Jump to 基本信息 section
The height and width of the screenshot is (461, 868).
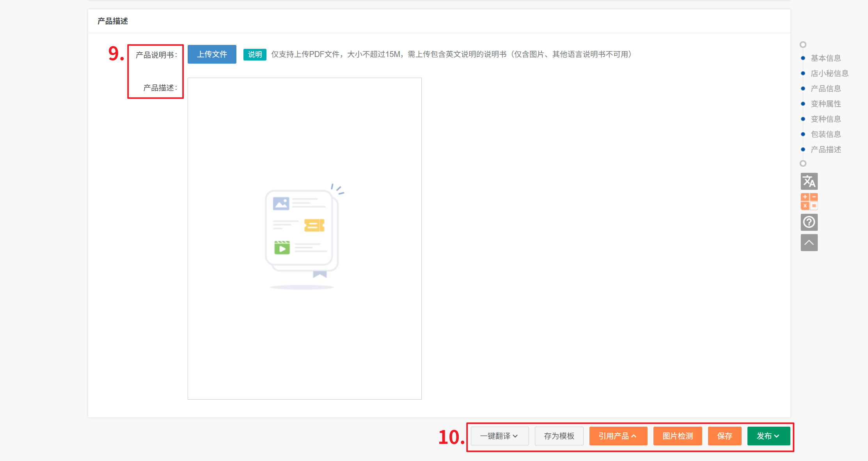825,58
